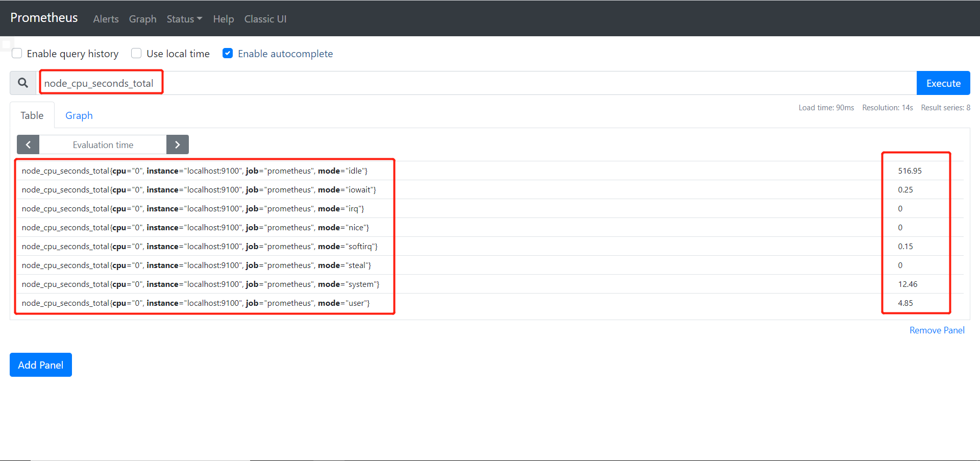Viewport: 980px width, 461px height.
Task: Select the row with mode="irq"
Action: [x=490, y=208]
